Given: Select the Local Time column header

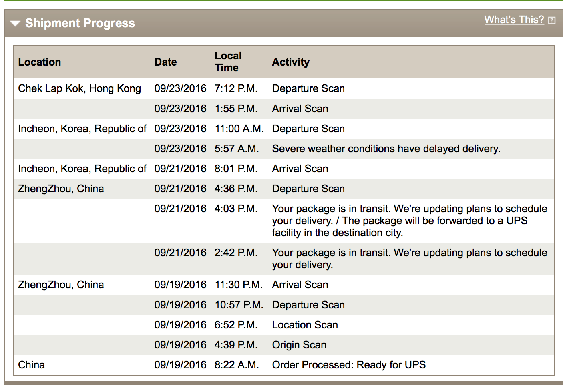Looking at the screenshot, I should [228, 62].
